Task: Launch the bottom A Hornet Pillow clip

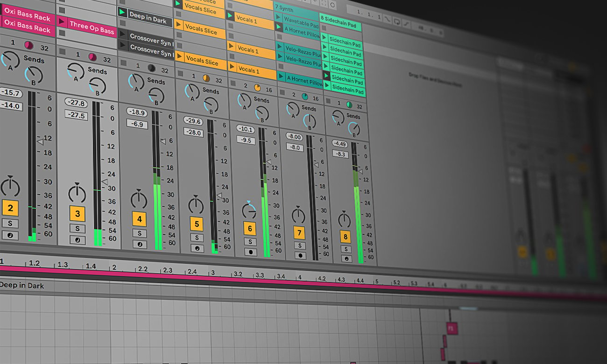Action: [x=281, y=77]
